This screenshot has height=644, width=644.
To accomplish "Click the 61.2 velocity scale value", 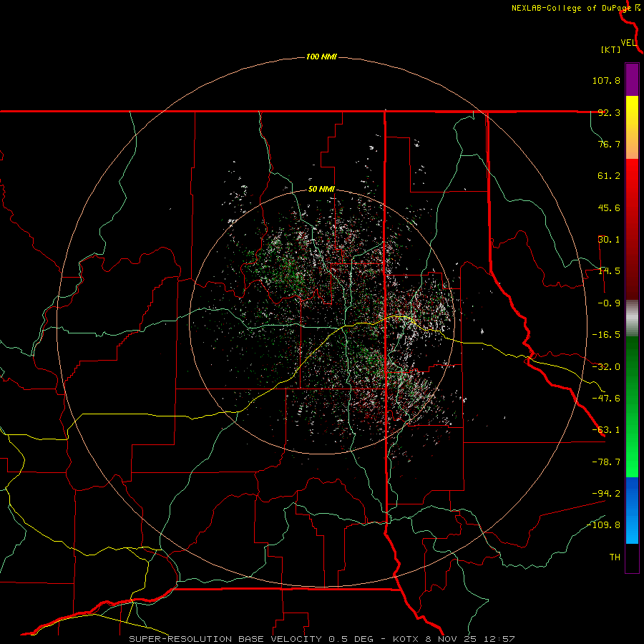I will (x=609, y=176).
